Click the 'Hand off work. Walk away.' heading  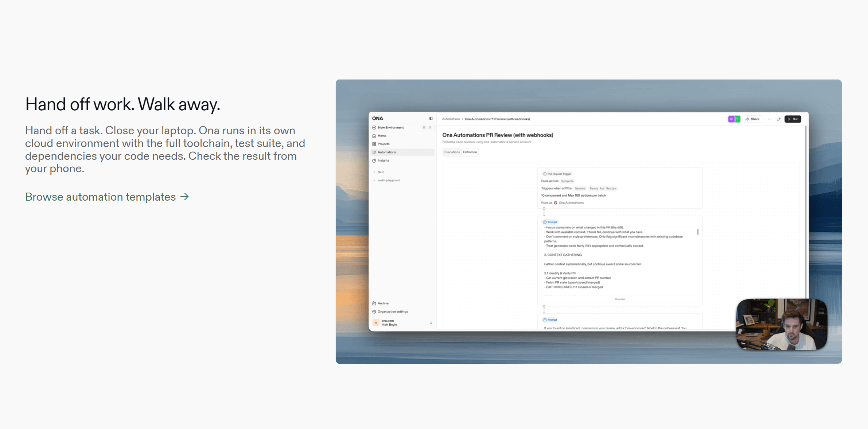tap(123, 104)
